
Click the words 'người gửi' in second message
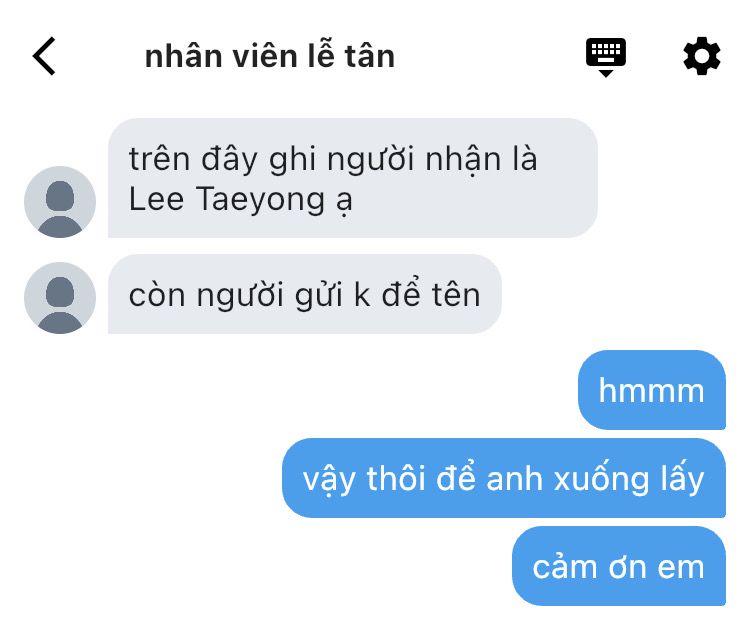tap(269, 295)
